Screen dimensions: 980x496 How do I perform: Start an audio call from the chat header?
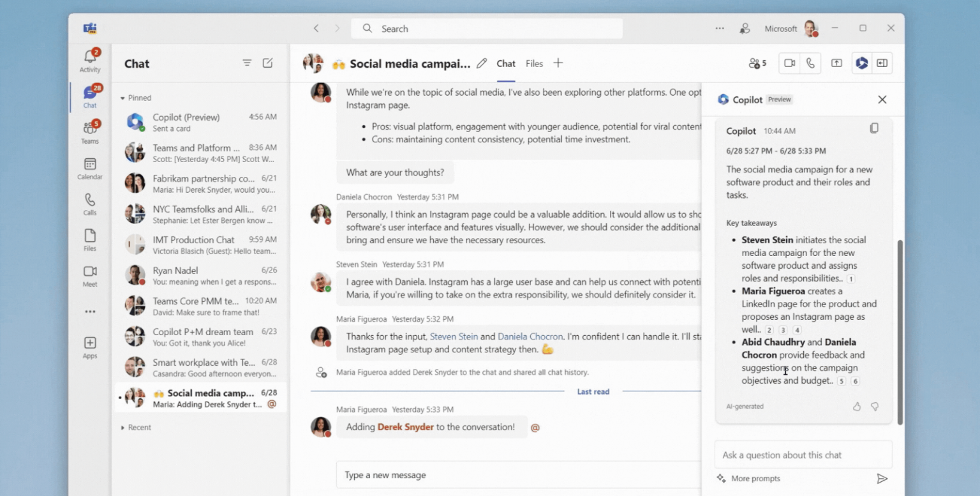(x=810, y=63)
